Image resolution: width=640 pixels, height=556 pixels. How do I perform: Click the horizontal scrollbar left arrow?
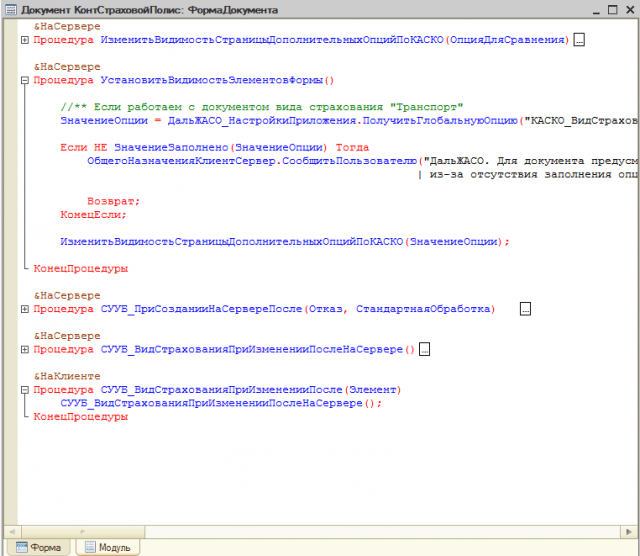(x=12, y=532)
